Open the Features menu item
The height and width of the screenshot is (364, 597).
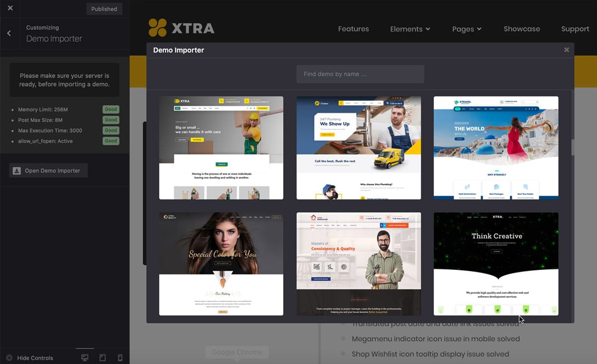(353, 29)
